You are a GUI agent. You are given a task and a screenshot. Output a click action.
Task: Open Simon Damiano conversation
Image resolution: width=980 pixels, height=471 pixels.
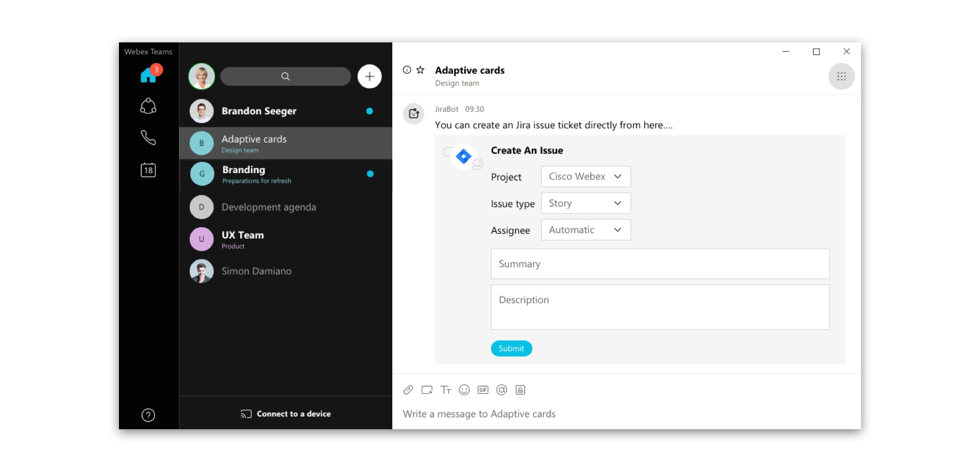[286, 271]
